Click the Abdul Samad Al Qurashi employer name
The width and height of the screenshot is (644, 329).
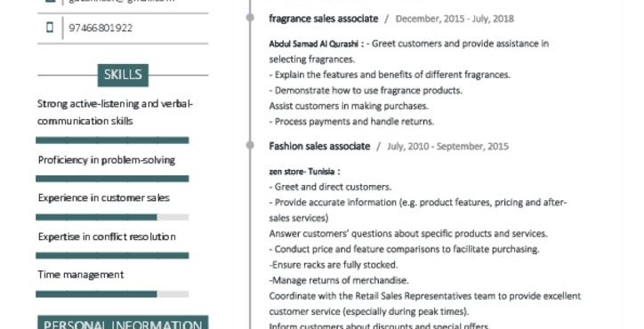tap(317, 44)
